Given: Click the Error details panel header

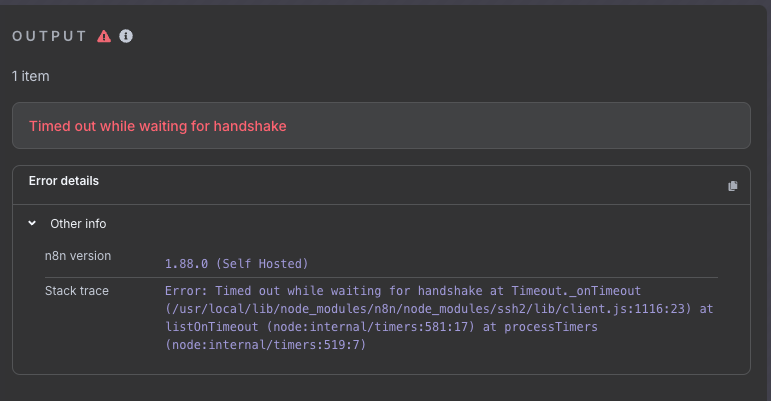Looking at the screenshot, I should pos(64,182).
